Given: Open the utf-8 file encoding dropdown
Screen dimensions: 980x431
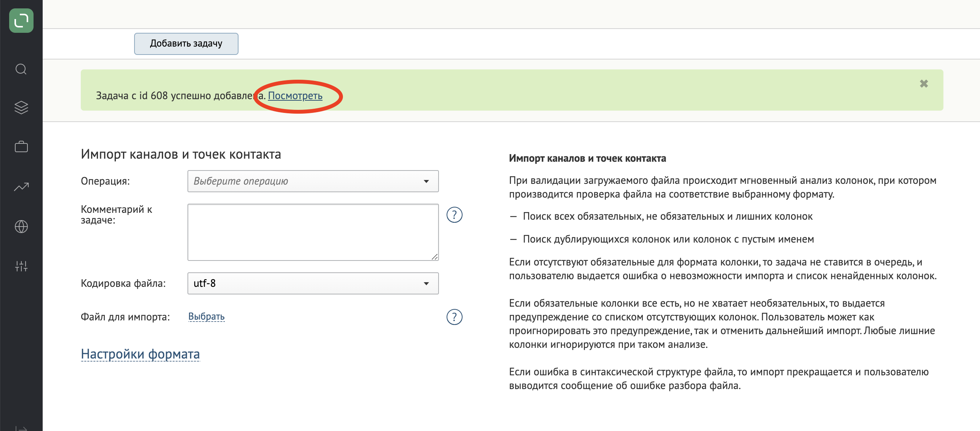Looking at the screenshot, I should 313,283.
